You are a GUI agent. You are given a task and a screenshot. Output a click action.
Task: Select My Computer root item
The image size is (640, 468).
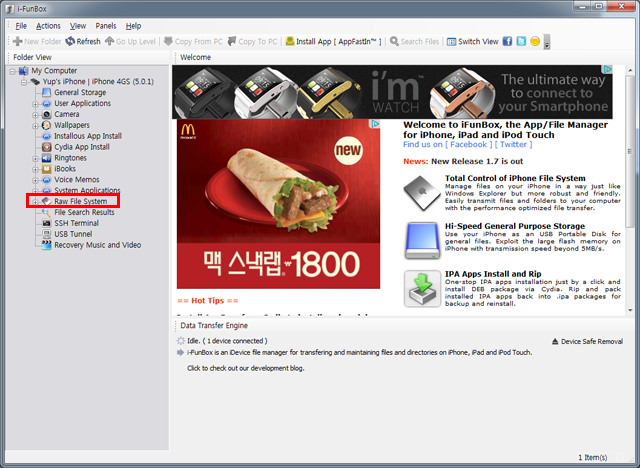tap(54, 71)
